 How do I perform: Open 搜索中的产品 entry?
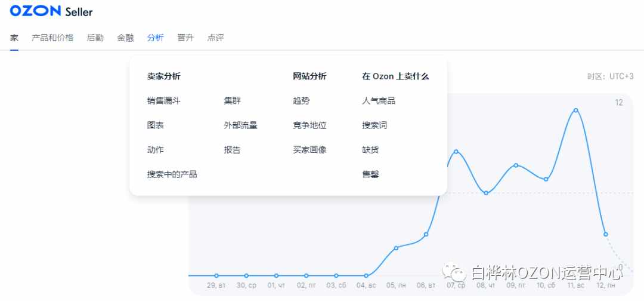point(172,174)
